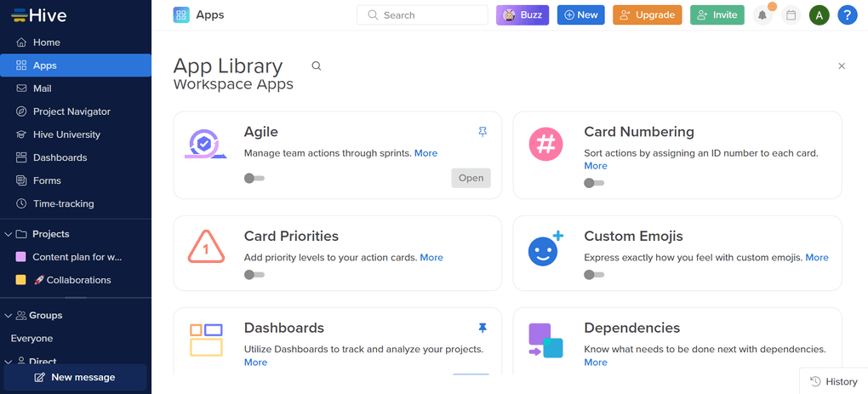Viewport: 868px width, 394px height.
Task: Click the Card Numbering title
Action: click(x=639, y=132)
